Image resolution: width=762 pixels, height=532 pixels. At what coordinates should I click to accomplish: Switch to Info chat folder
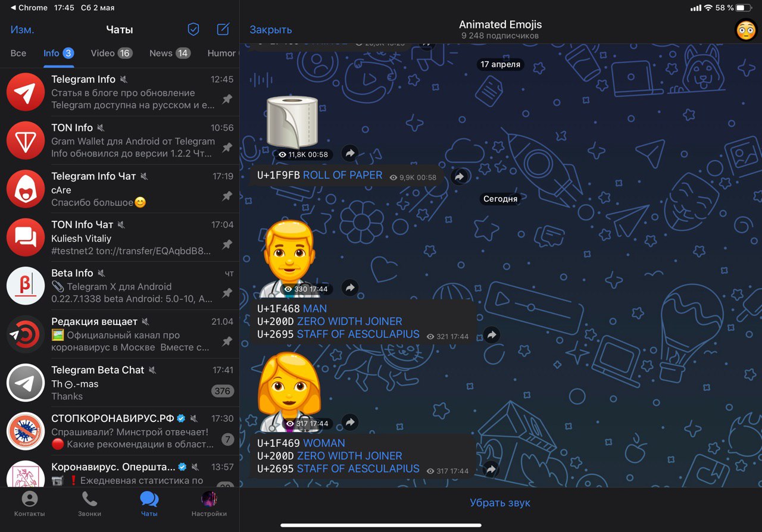[x=58, y=53]
